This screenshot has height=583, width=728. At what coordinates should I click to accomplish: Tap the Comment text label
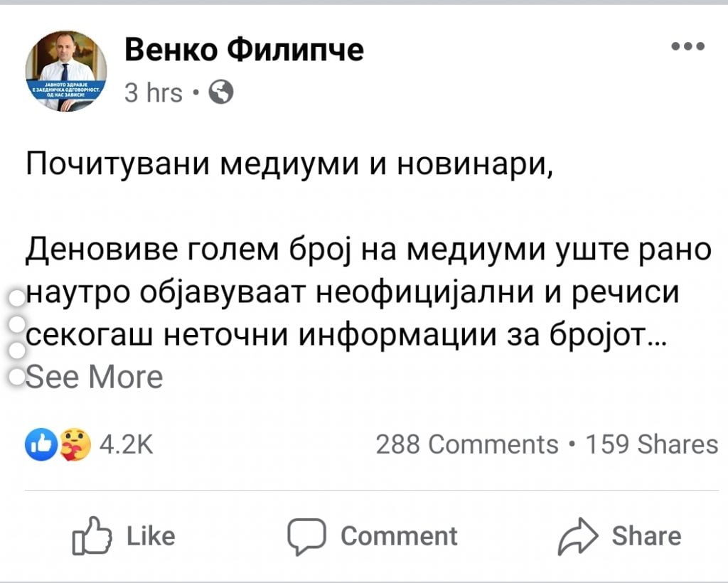click(399, 536)
